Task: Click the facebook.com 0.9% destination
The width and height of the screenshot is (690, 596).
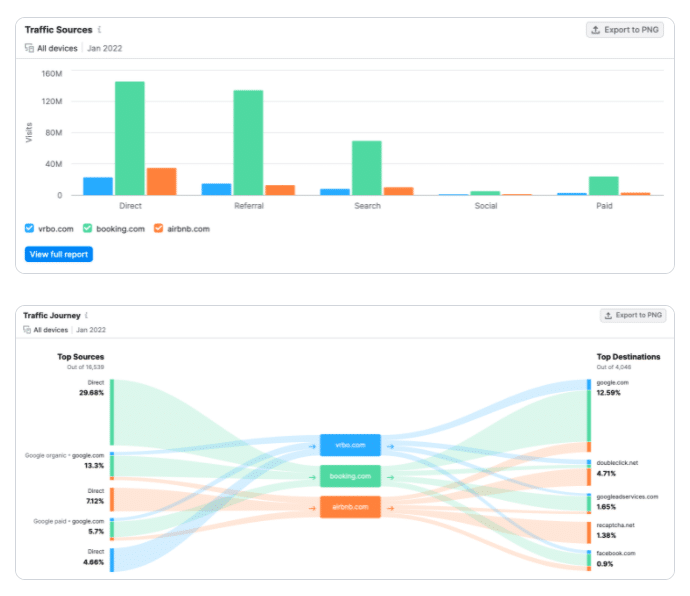Action: [616, 559]
